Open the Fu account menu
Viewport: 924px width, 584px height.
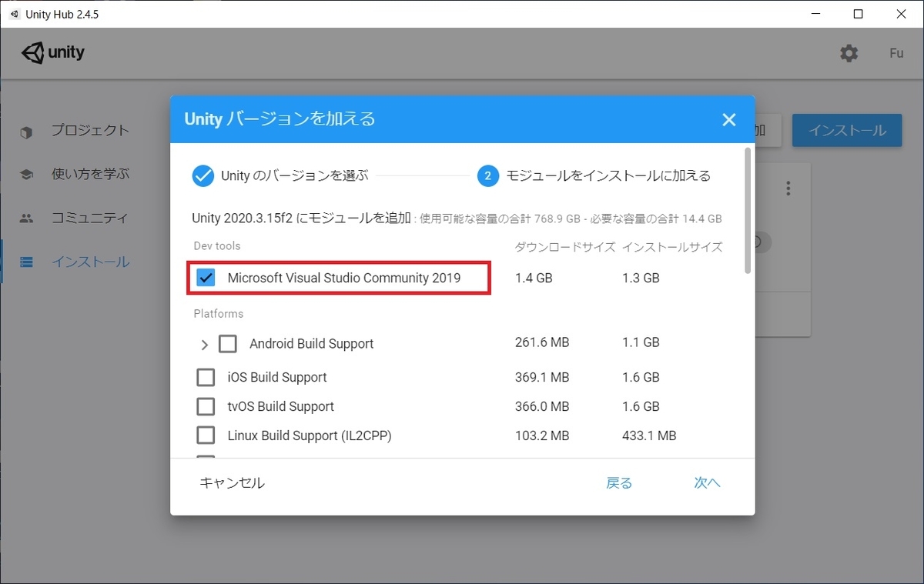pos(896,53)
